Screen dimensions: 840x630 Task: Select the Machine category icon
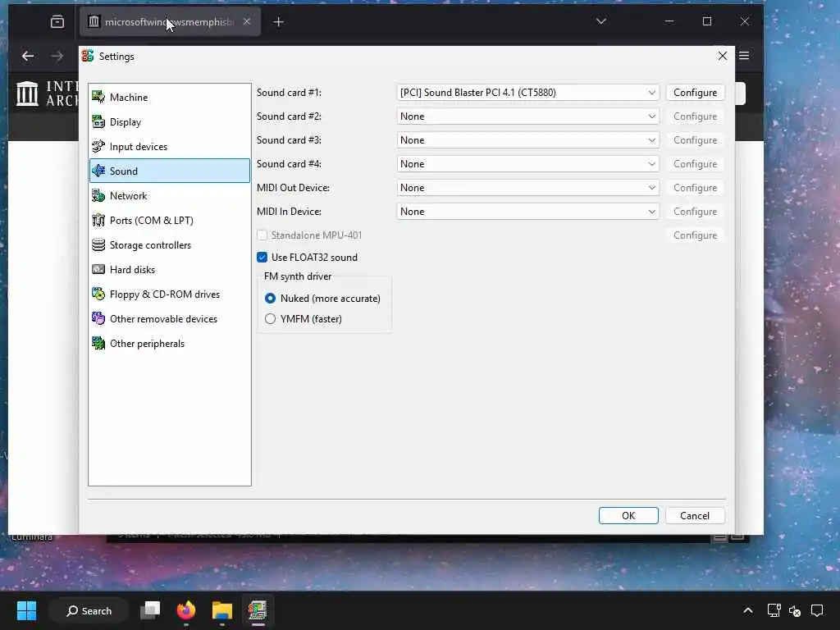(98, 97)
